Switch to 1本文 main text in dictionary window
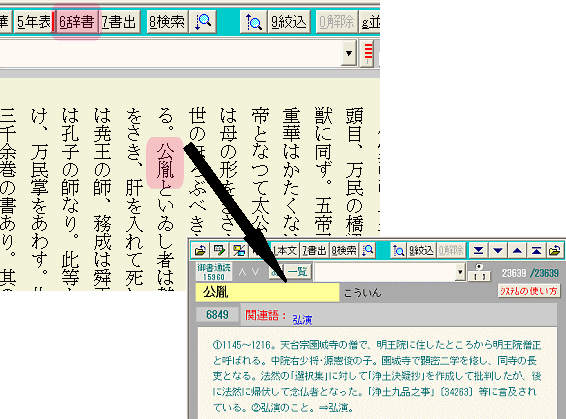Image resolution: width=566 pixels, height=419 pixels. pyautogui.click(x=285, y=250)
